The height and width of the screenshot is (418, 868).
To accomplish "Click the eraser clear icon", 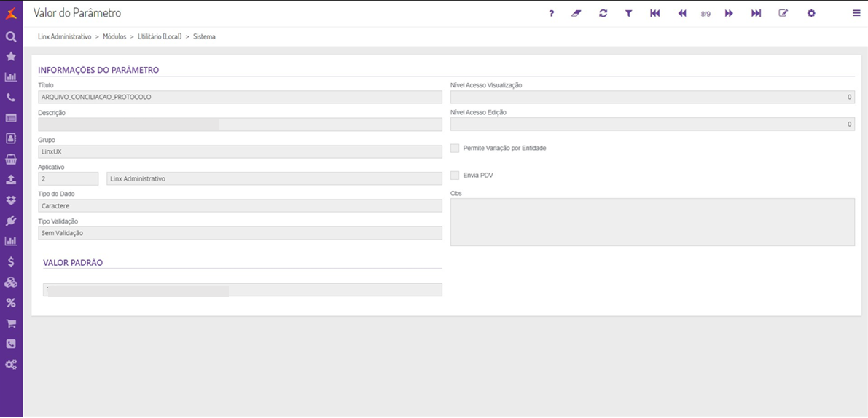I will pyautogui.click(x=576, y=14).
